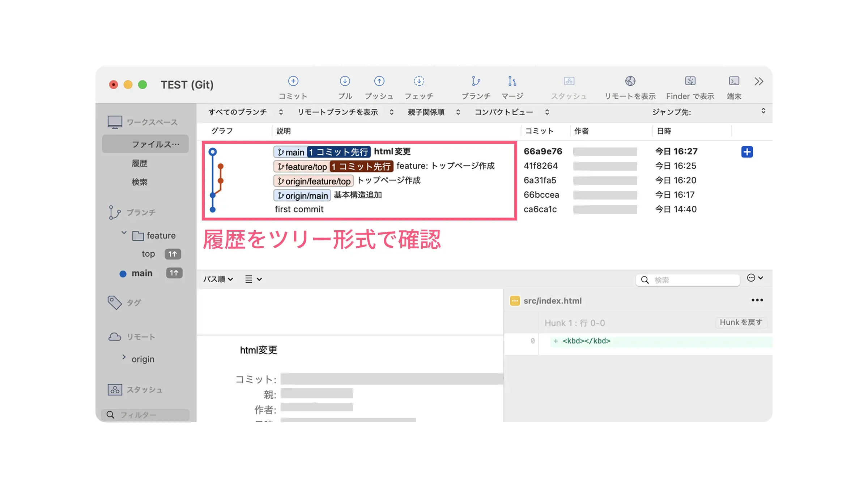Click the コミット column header
The height and width of the screenshot is (488, 868).
tap(539, 131)
